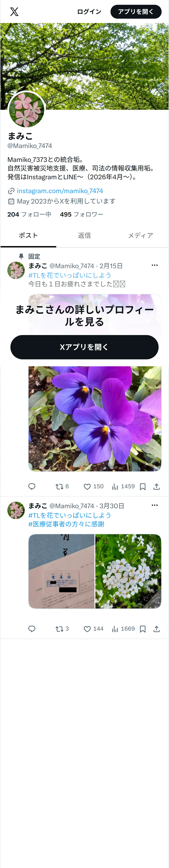Open more options on pinned post
This screenshot has width=169, height=868.
point(155,265)
